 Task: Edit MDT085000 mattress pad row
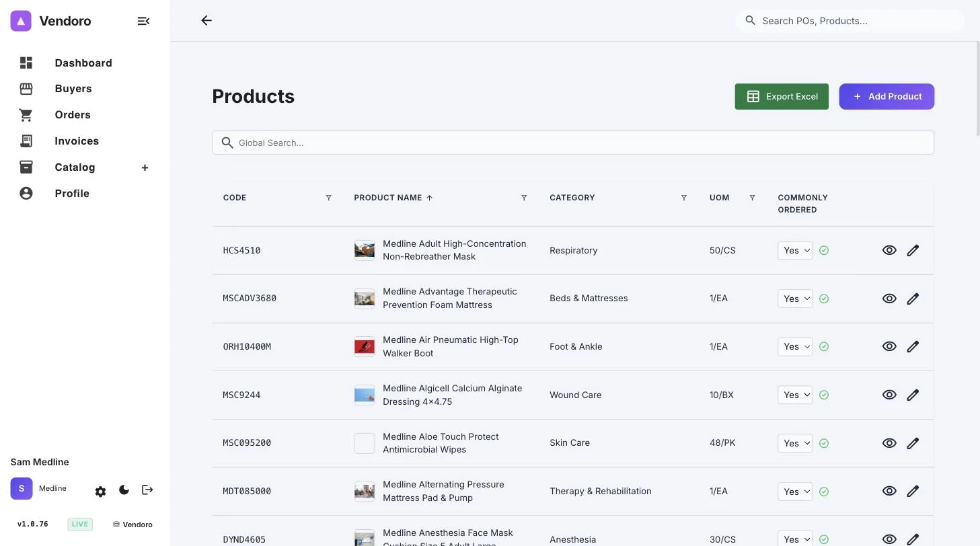(913, 491)
